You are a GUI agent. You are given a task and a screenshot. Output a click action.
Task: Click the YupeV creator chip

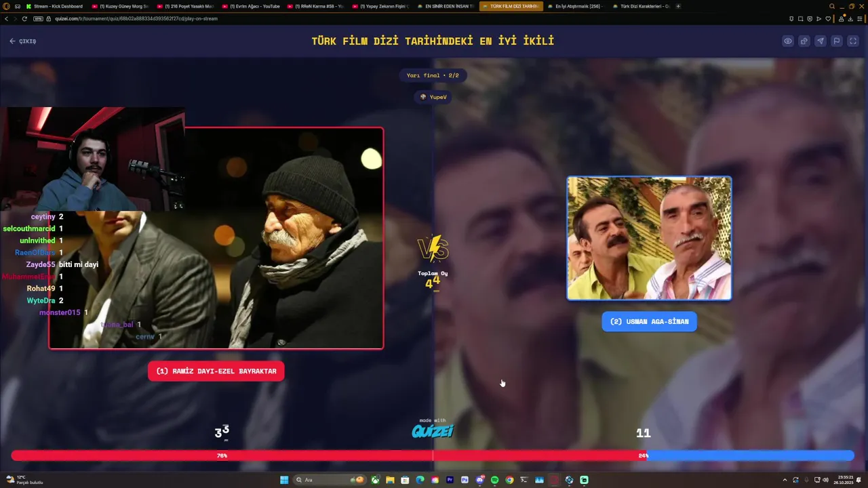coord(433,97)
